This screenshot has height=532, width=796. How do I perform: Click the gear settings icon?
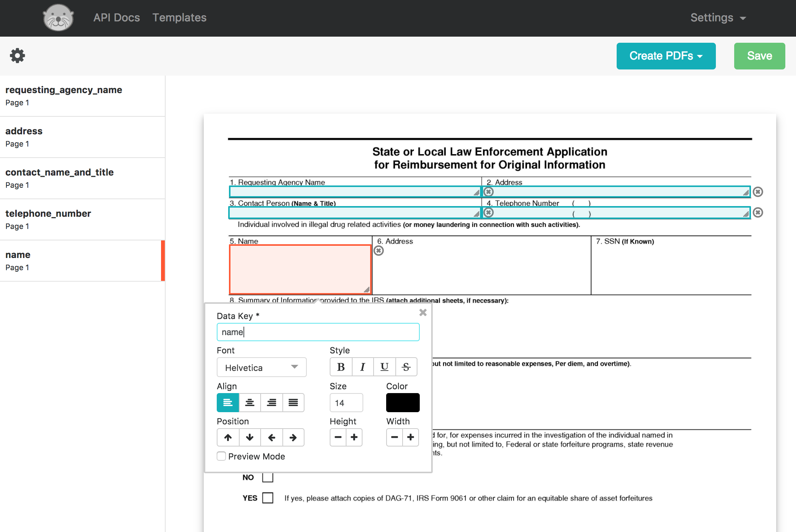point(17,56)
